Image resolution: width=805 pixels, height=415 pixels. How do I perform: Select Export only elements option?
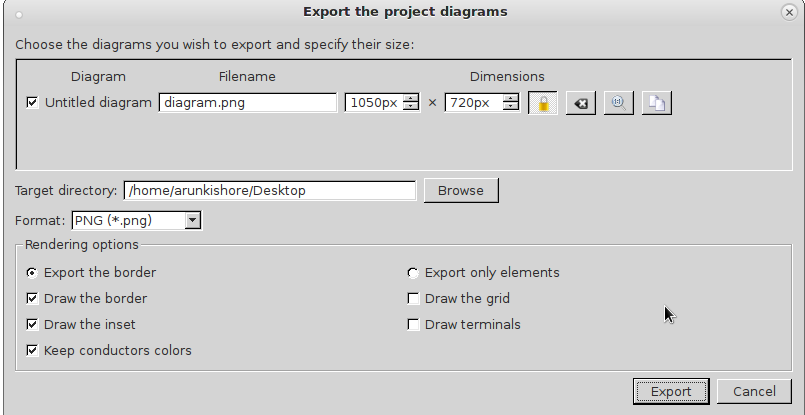tap(413, 273)
